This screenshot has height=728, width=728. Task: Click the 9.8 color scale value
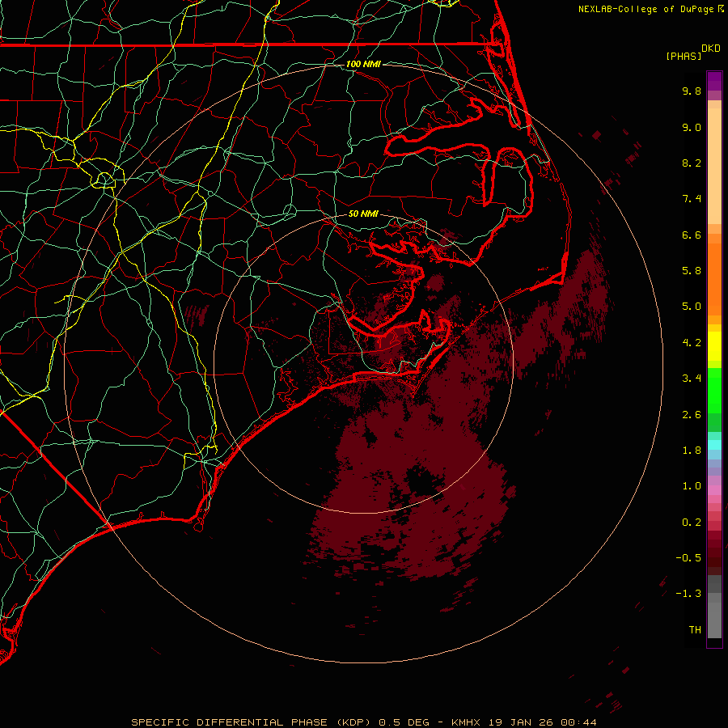(x=692, y=91)
